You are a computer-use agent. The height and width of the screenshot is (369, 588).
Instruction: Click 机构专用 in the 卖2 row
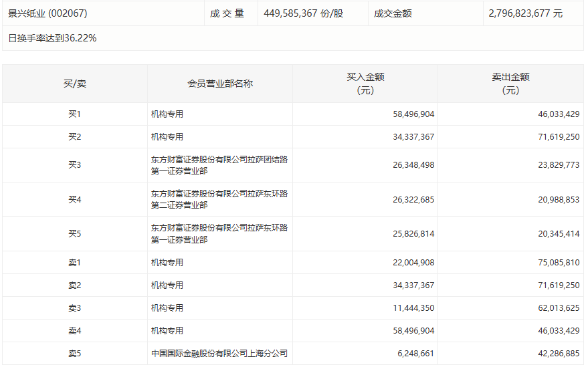point(167,285)
